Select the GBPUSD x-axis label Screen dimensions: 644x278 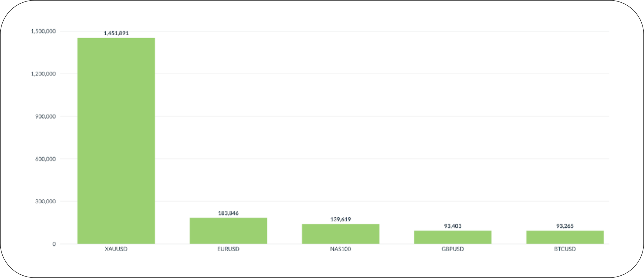[x=452, y=249]
